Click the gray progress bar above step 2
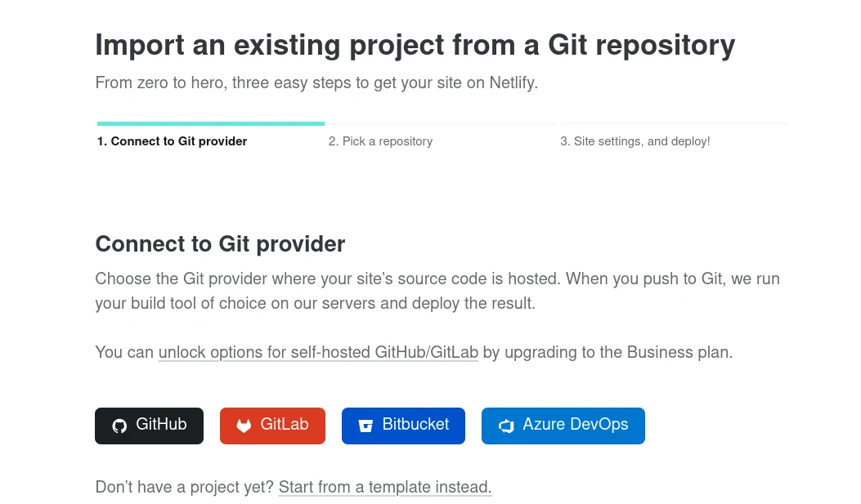Image resolution: width=861 pixels, height=504 pixels. [x=442, y=124]
